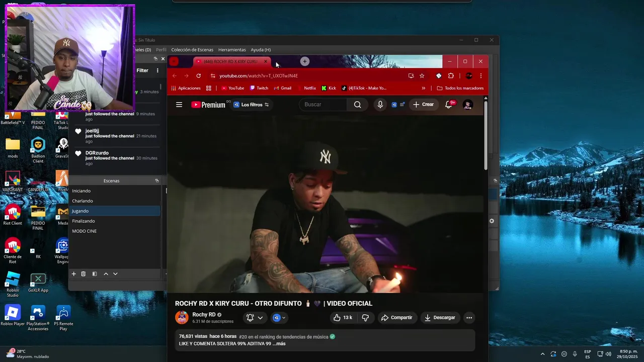Open Colección de Escenas menu in OBS
The width and height of the screenshot is (644, 362).
click(x=192, y=50)
